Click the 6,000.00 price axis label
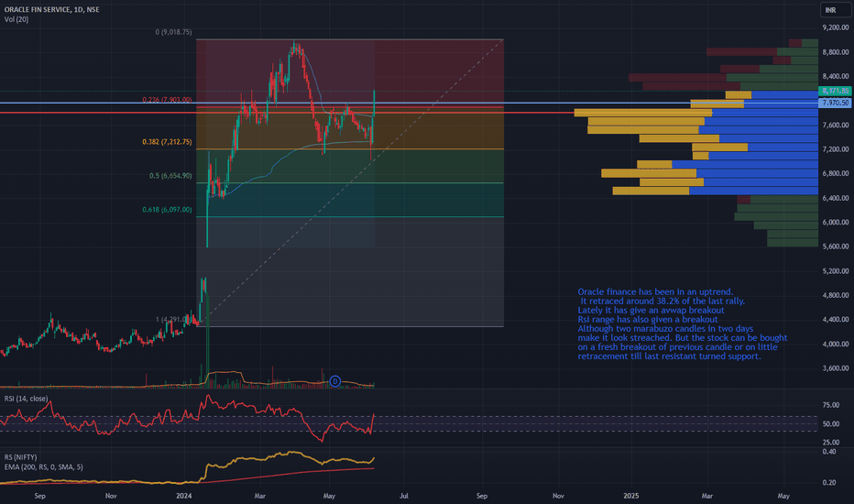Screen dimensions: 854x504 [836, 223]
